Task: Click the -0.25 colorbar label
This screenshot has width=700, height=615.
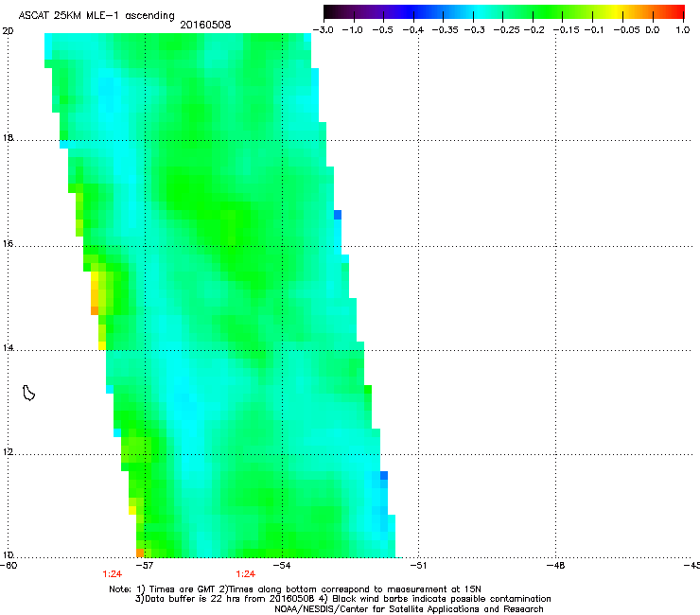Action: [506, 30]
